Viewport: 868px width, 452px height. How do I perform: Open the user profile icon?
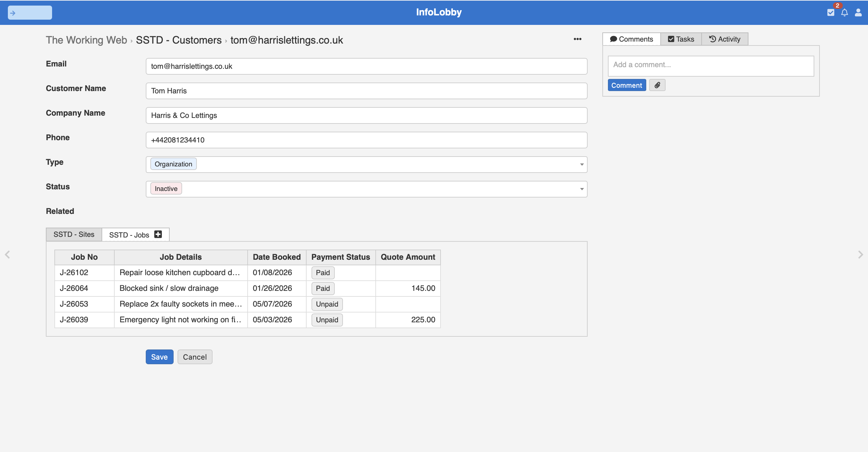[x=858, y=13]
